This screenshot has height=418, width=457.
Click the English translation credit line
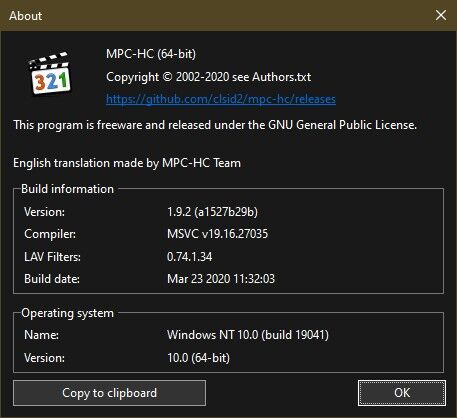[x=127, y=163]
